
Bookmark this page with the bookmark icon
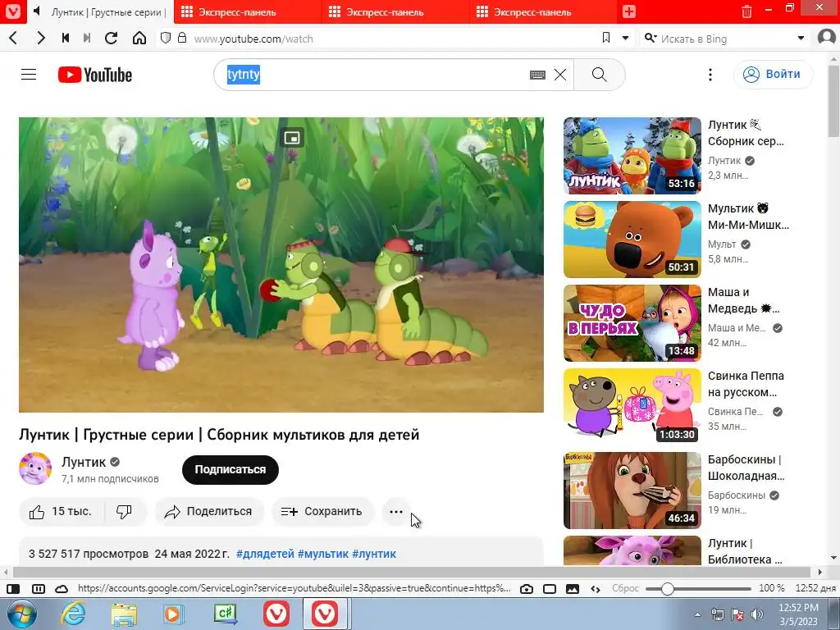(606, 38)
